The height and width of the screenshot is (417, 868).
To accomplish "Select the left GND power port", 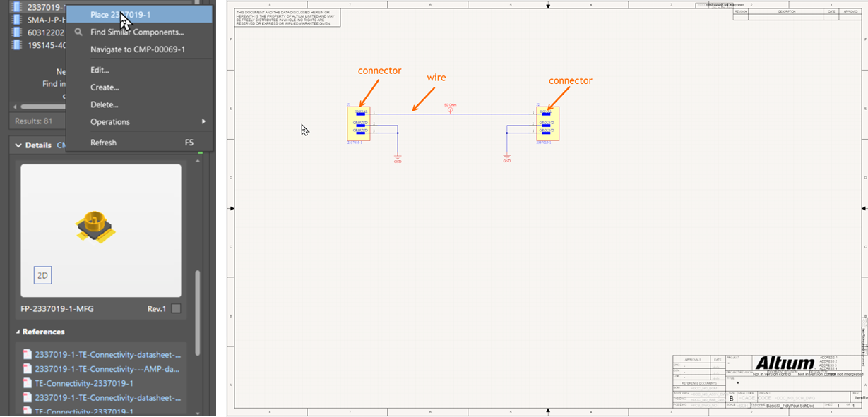I will point(398,159).
